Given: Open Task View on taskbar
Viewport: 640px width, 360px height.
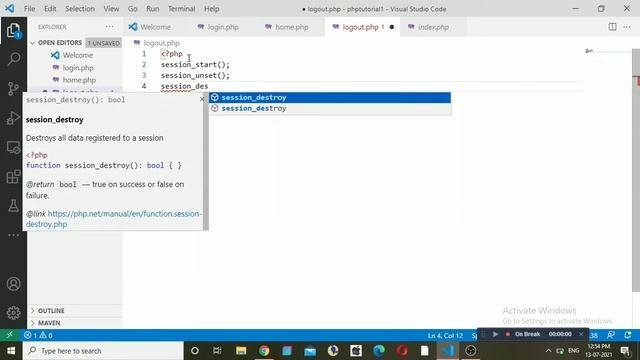Looking at the screenshot, I should point(217,351).
